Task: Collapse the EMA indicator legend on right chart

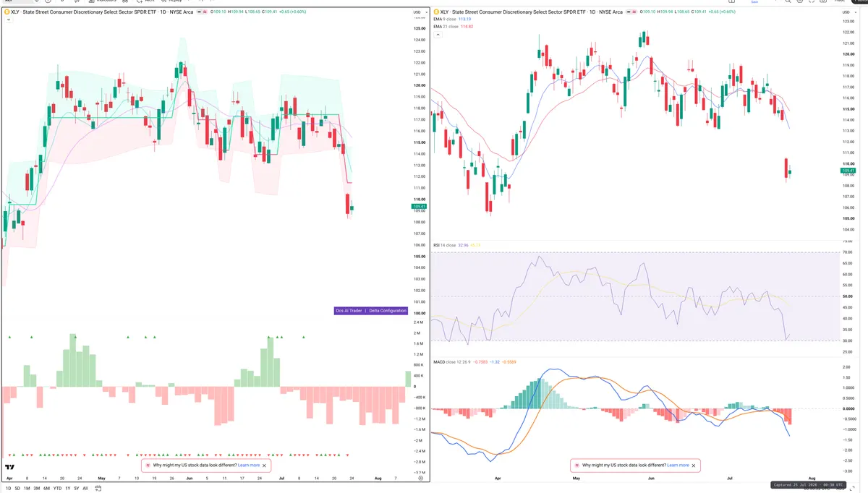Action: [x=437, y=35]
